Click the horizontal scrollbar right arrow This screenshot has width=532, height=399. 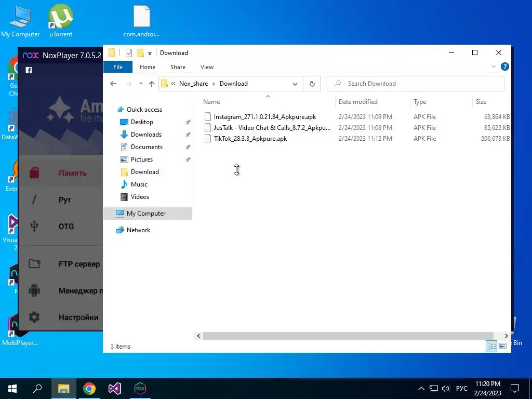coord(506,336)
